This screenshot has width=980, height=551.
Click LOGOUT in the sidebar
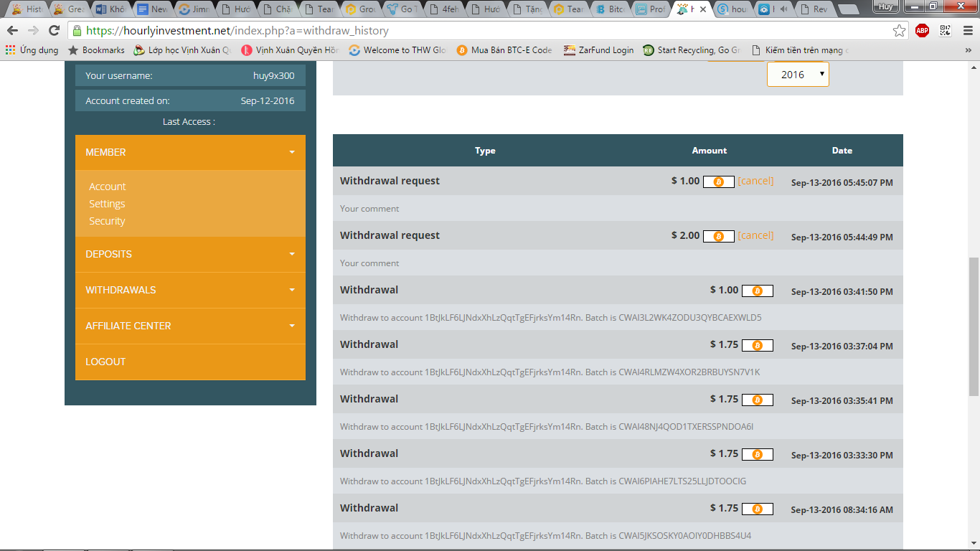click(190, 362)
